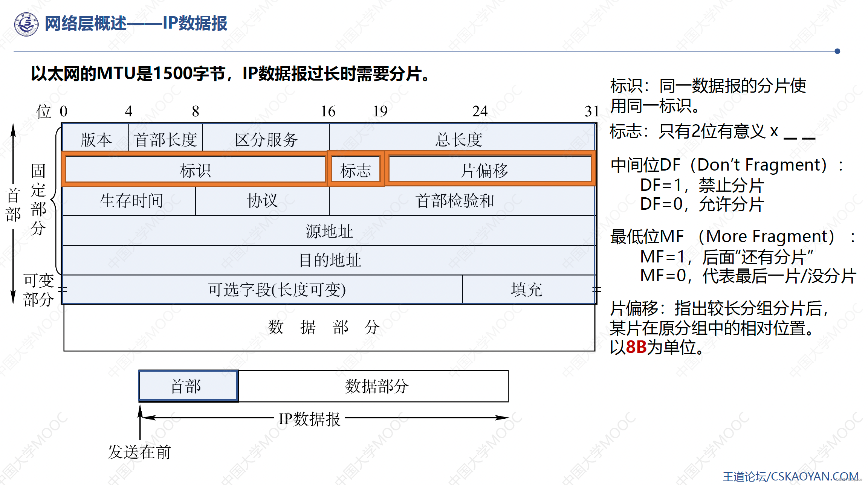Screen dimensions: 868x485
Task: Click the bit position label '19'
Action: tap(380, 111)
